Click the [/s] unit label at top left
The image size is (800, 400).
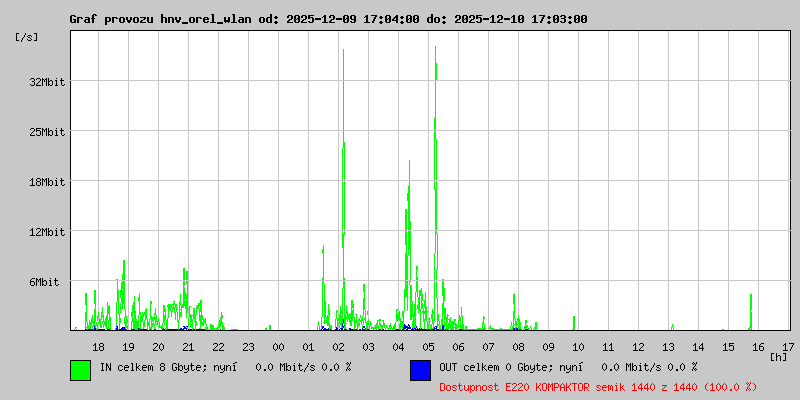27,37
